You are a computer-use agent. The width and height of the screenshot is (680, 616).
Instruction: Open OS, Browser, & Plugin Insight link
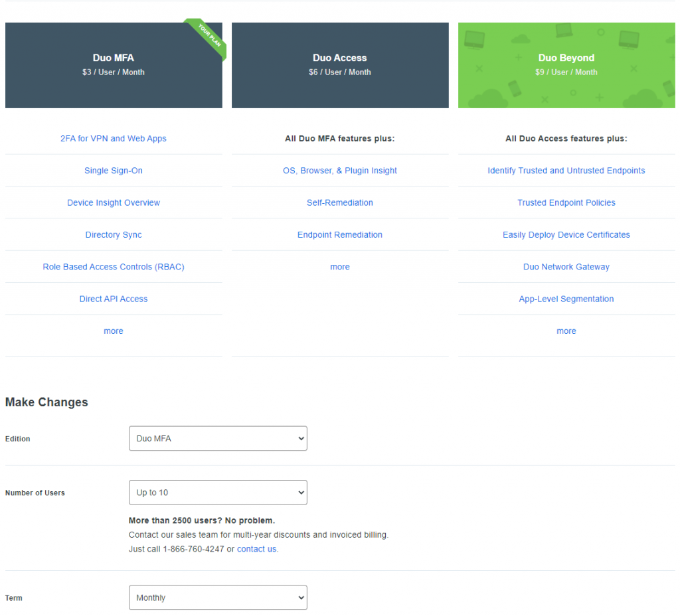coord(340,171)
